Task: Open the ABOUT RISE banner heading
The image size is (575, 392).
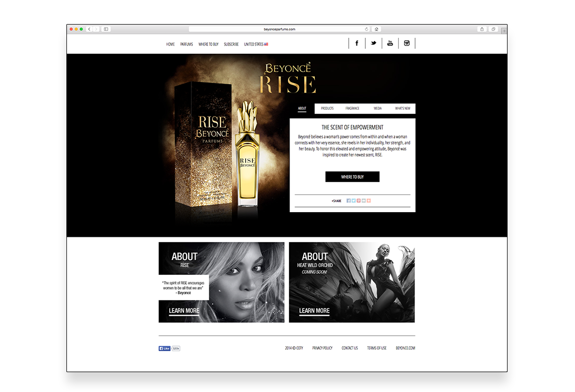Action: [x=185, y=259]
